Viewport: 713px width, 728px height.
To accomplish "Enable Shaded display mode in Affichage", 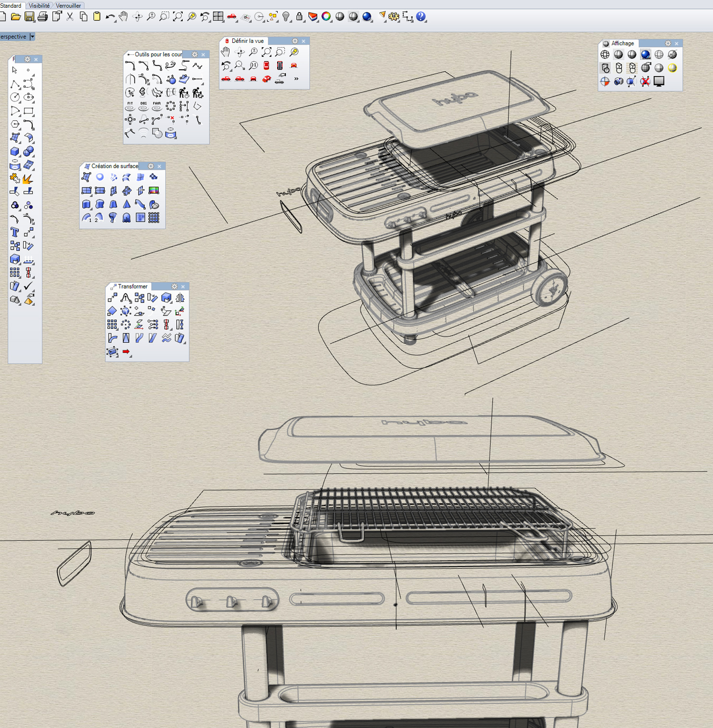I will click(x=618, y=54).
